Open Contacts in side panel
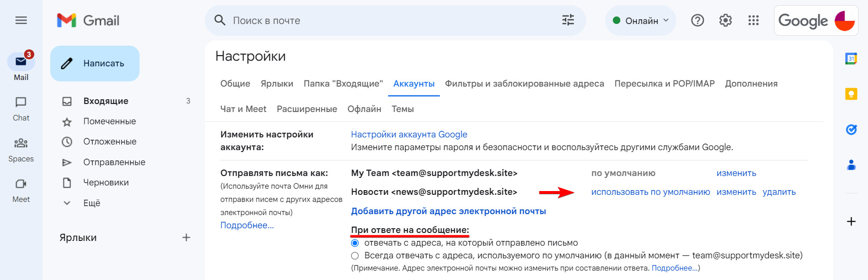 pyautogui.click(x=851, y=165)
